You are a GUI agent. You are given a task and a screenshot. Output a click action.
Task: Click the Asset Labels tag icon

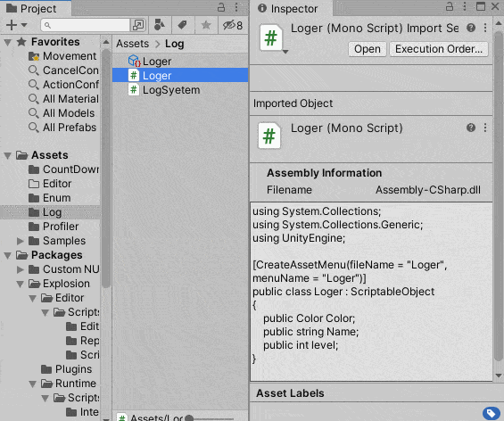[492, 413]
